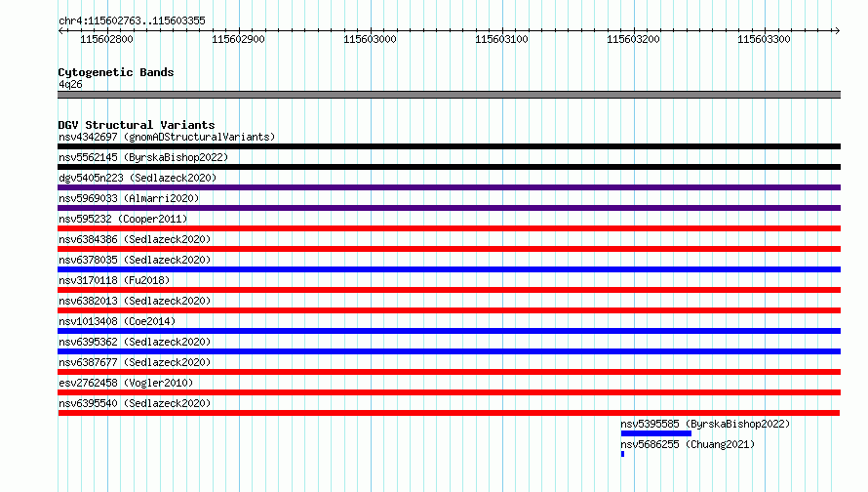
Task: Click the DGV Structural Variants track title
Action: pos(137,125)
